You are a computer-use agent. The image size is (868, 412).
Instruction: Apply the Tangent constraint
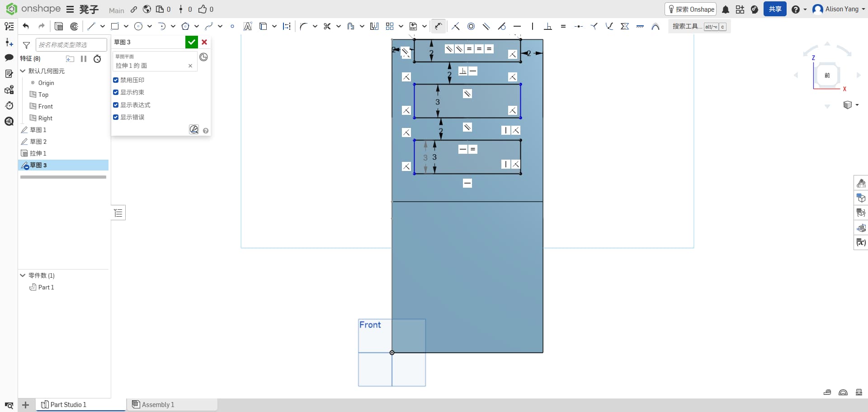502,26
